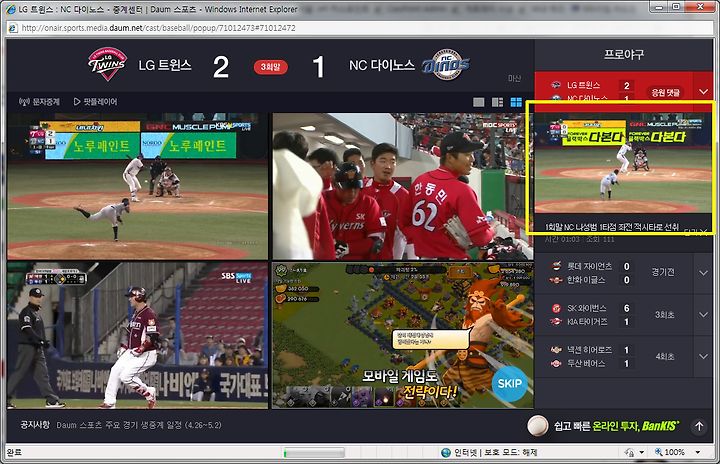Click the magnifier zoom level icon
Screen dimensions: 720x464
658,452
